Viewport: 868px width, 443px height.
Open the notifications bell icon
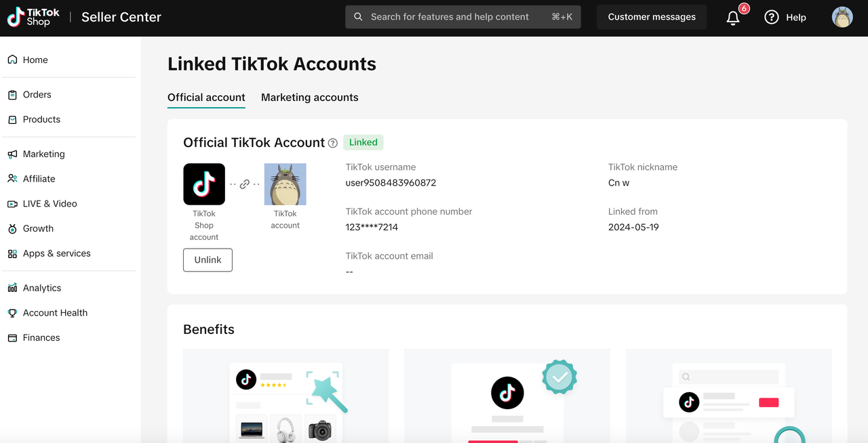click(x=733, y=18)
